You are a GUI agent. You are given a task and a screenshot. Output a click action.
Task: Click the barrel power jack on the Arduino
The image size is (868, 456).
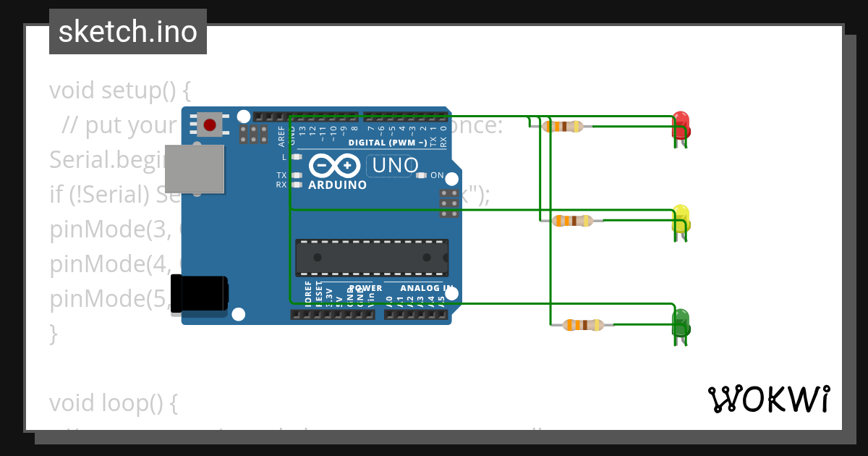[x=199, y=292]
